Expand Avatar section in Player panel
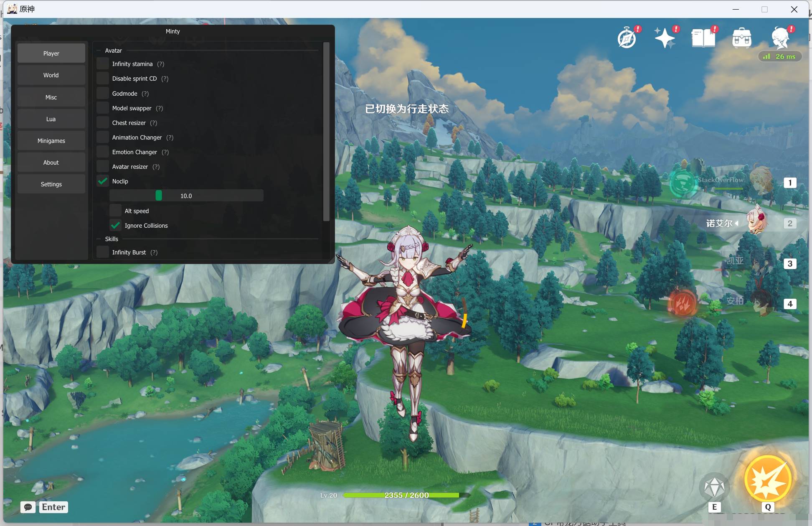Screen dimensions: 812x526 (113, 50)
